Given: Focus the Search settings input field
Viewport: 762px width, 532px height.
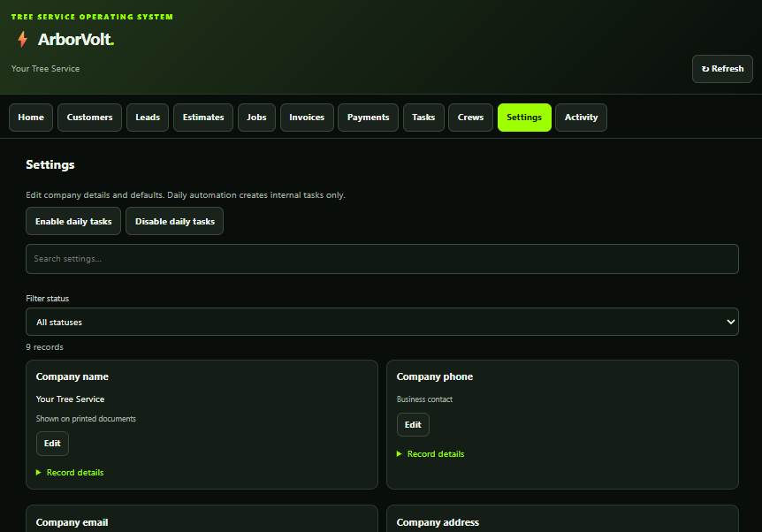Looking at the screenshot, I should coord(382,259).
